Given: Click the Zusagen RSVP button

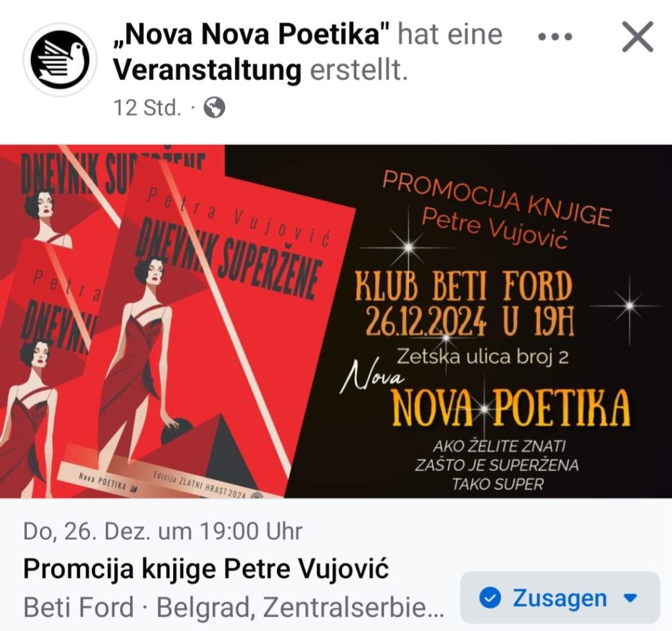Looking at the screenshot, I should click(x=560, y=598).
